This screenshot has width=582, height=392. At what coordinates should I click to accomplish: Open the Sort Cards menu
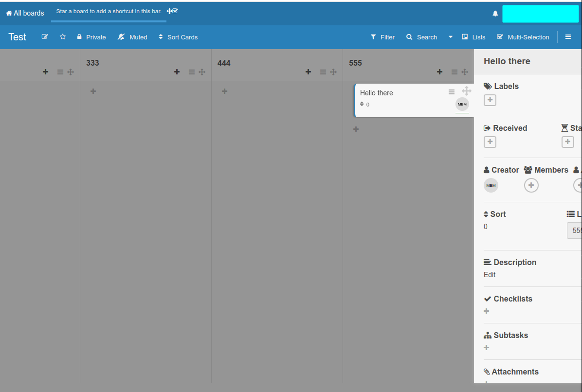pos(178,37)
